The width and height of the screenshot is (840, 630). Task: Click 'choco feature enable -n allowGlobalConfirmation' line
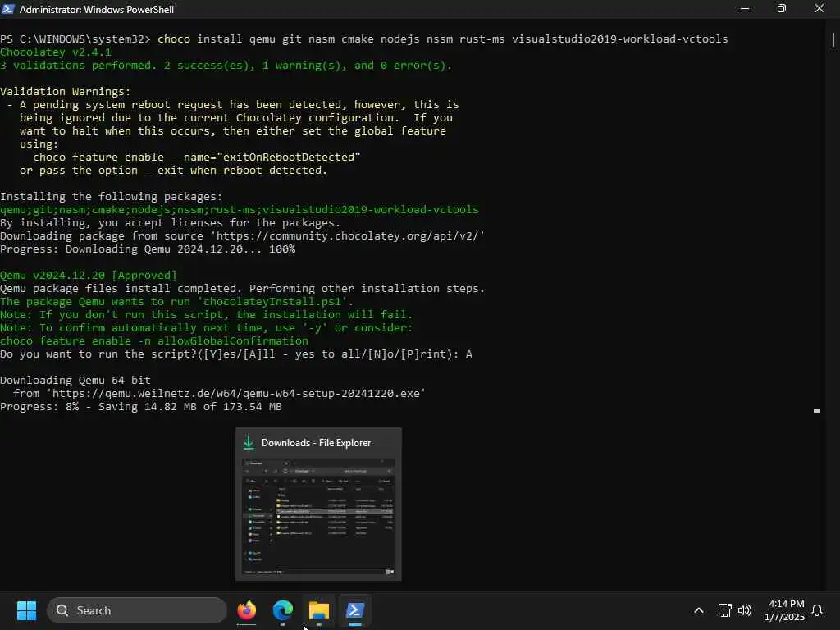tap(154, 340)
